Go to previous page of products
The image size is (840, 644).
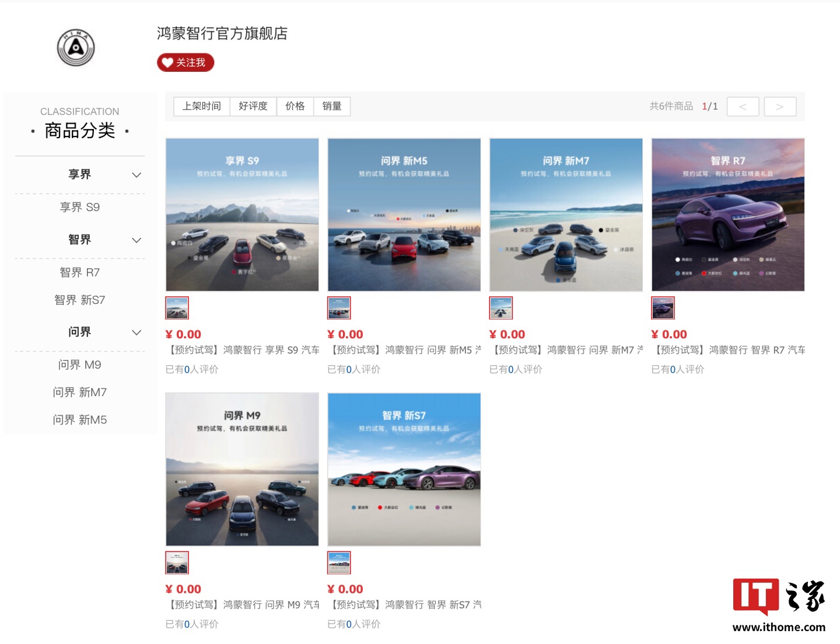(x=743, y=106)
